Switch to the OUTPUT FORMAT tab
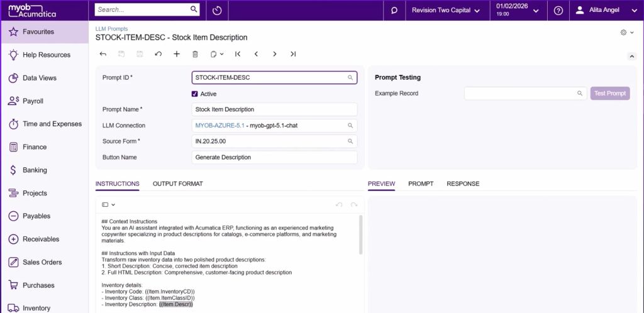 [x=178, y=184]
